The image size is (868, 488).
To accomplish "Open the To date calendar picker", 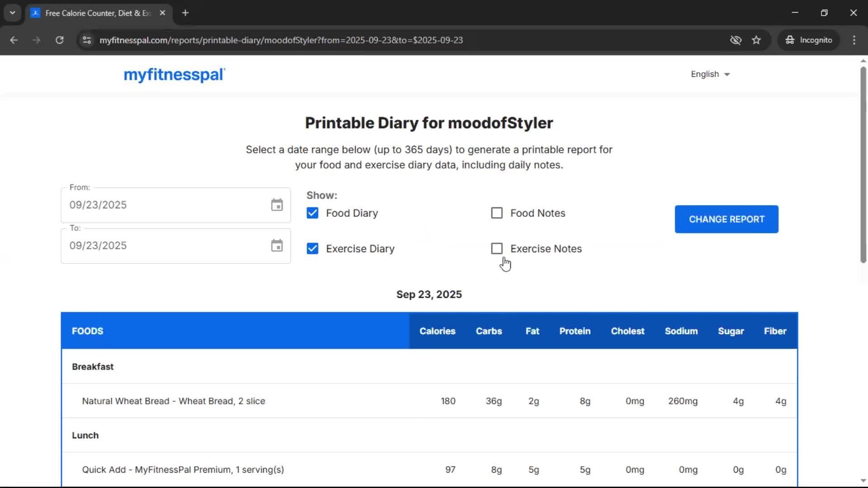I will pos(277,245).
